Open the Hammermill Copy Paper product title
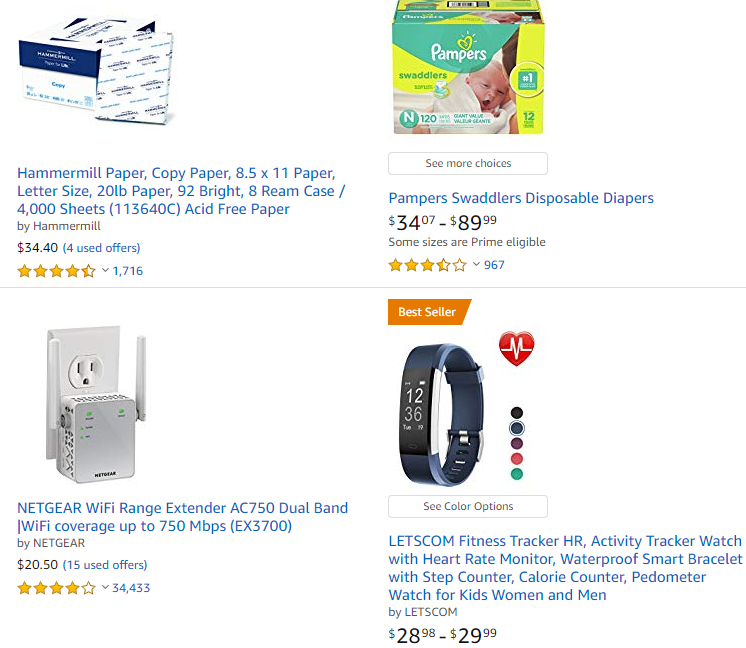 coord(181,191)
